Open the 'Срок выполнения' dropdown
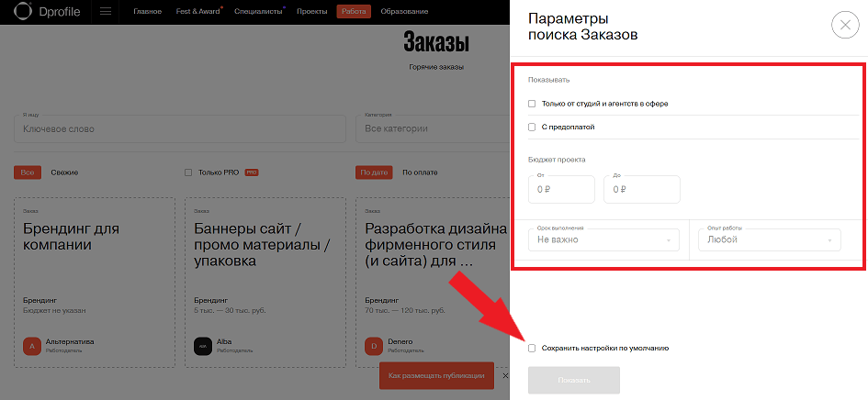 [x=604, y=239]
